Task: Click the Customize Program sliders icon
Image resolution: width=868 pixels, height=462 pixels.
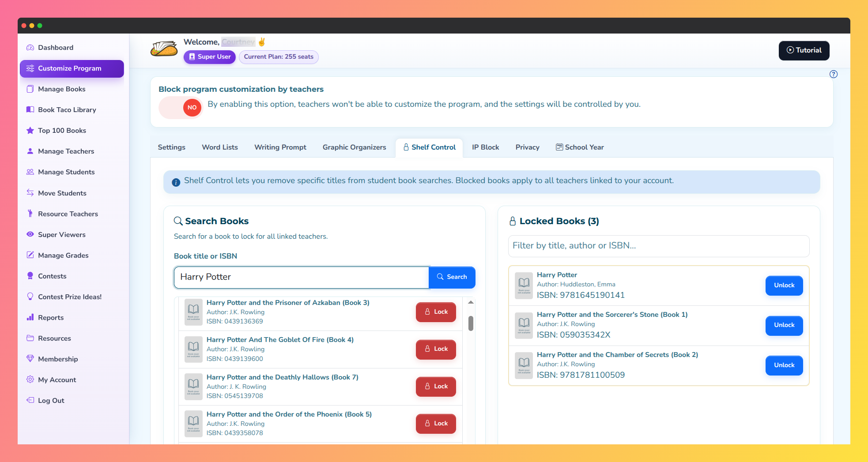Action: tap(30, 68)
